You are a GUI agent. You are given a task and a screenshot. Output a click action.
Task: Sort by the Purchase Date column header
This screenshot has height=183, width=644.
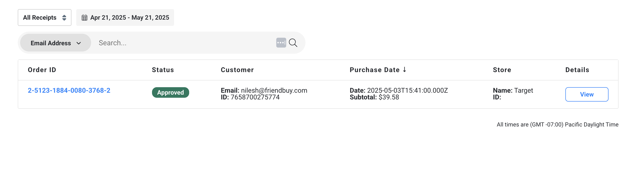coord(375,70)
